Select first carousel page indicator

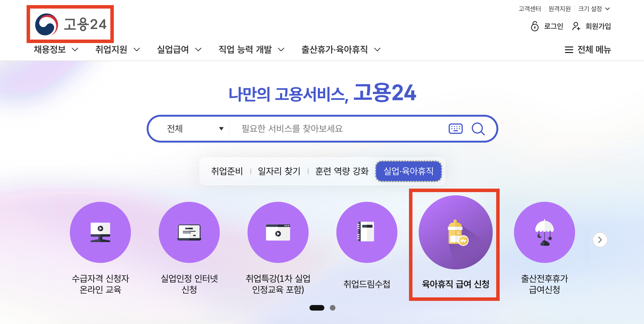[316, 308]
